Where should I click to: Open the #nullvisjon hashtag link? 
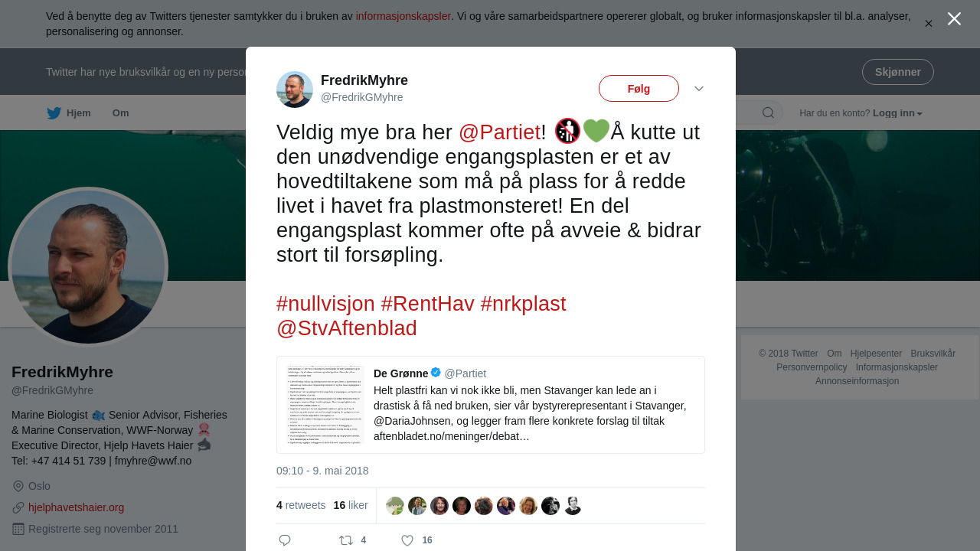[x=325, y=304]
